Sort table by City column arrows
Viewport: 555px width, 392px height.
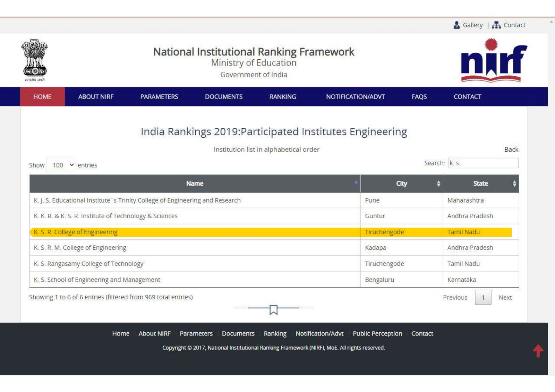[x=438, y=184]
